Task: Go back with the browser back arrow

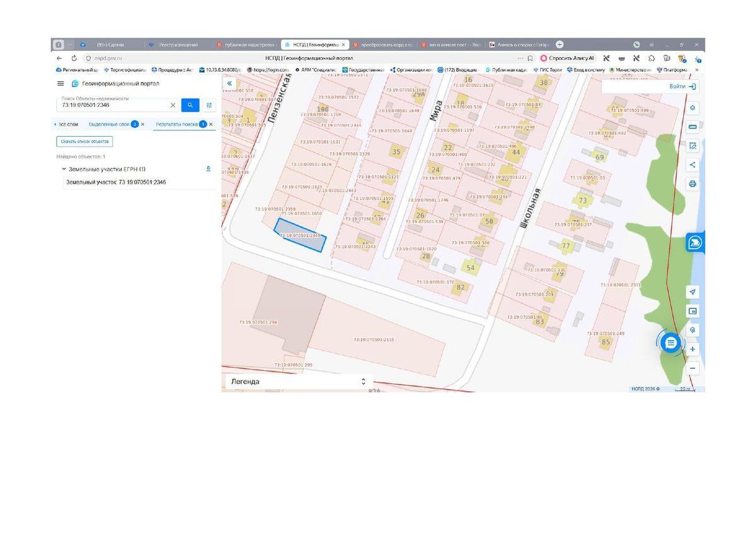Action: click(59, 58)
